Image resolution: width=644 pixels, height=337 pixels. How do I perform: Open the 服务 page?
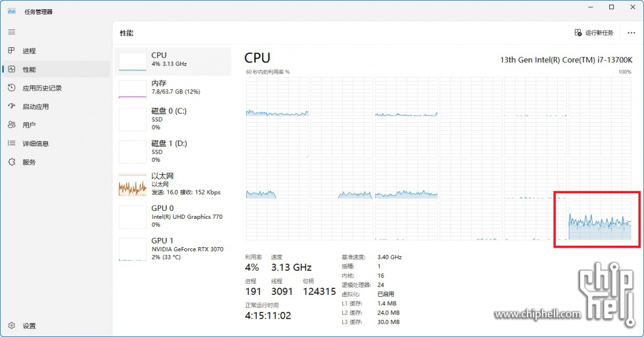(x=57, y=162)
